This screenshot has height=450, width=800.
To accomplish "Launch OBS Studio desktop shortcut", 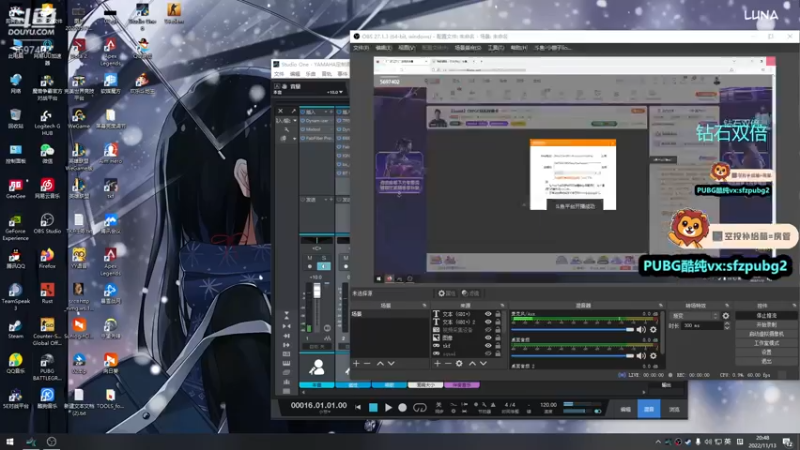I will click(47, 223).
